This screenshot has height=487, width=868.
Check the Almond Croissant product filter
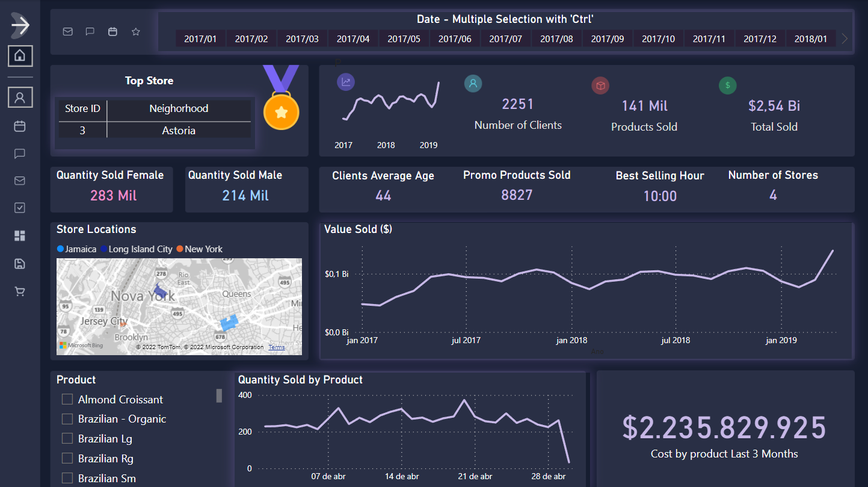(x=67, y=399)
